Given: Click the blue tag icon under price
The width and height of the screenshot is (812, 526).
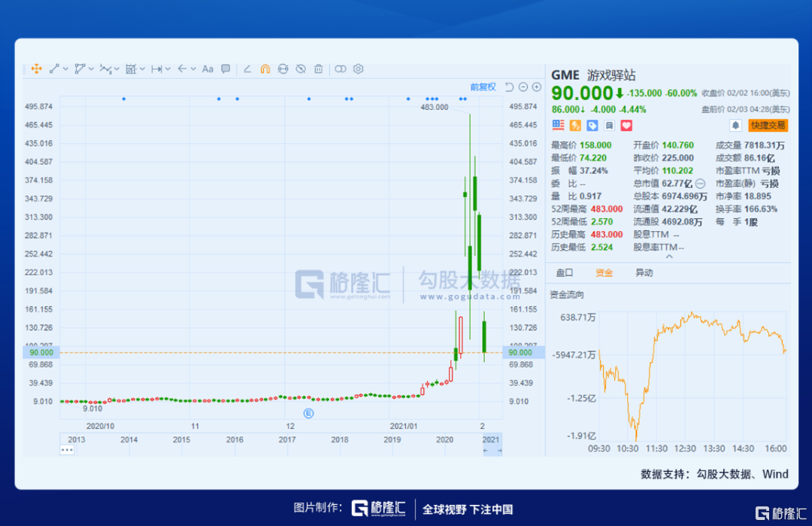Looking at the screenshot, I should (x=592, y=126).
